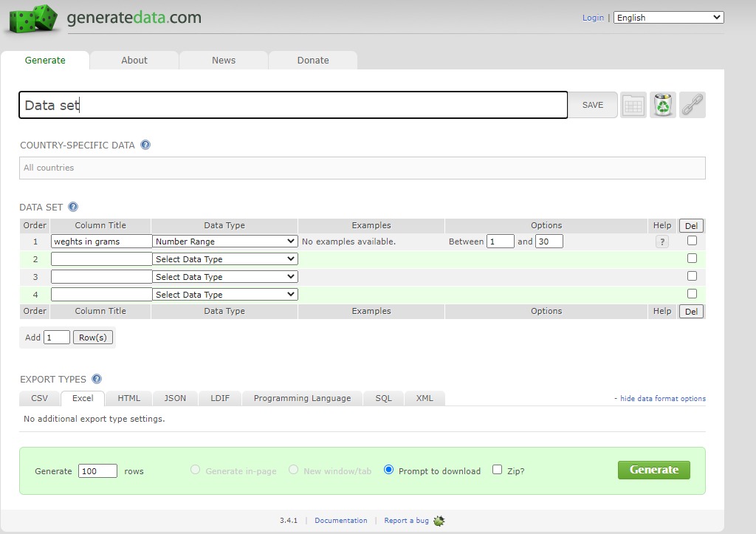Select the JSON export tab

pos(175,398)
